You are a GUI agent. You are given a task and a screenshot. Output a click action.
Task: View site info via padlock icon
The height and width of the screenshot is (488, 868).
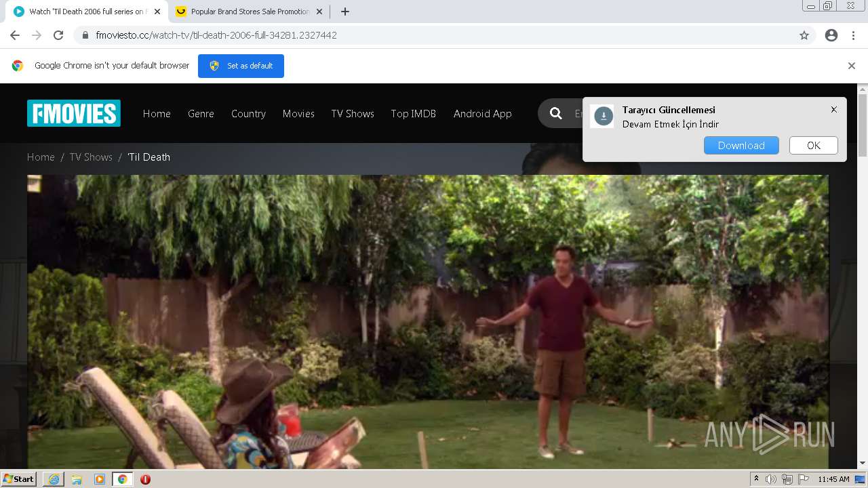click(x=85, y=35)
